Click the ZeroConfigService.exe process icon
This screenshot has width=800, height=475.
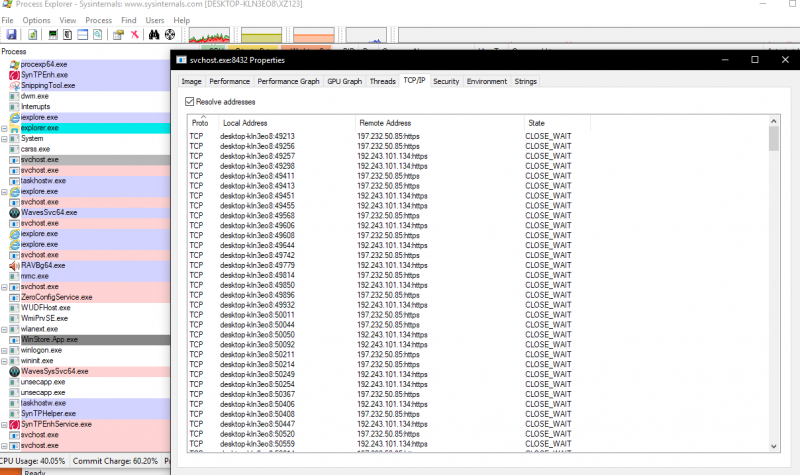pos(14,297)
